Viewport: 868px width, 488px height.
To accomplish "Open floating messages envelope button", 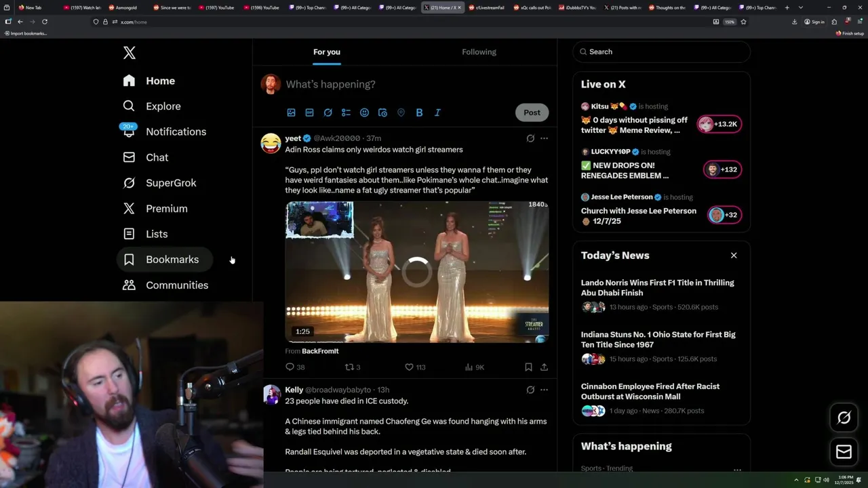I will [x=844, y=451].
